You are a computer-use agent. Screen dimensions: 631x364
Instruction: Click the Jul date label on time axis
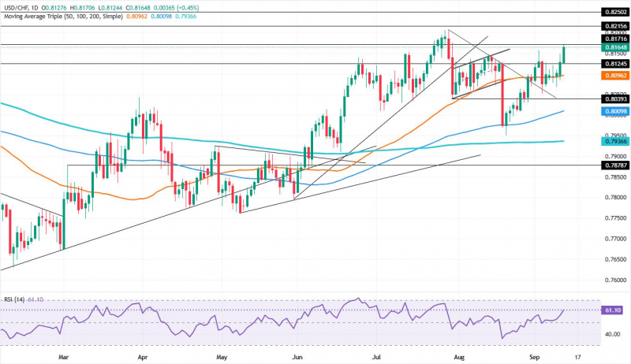377,357
